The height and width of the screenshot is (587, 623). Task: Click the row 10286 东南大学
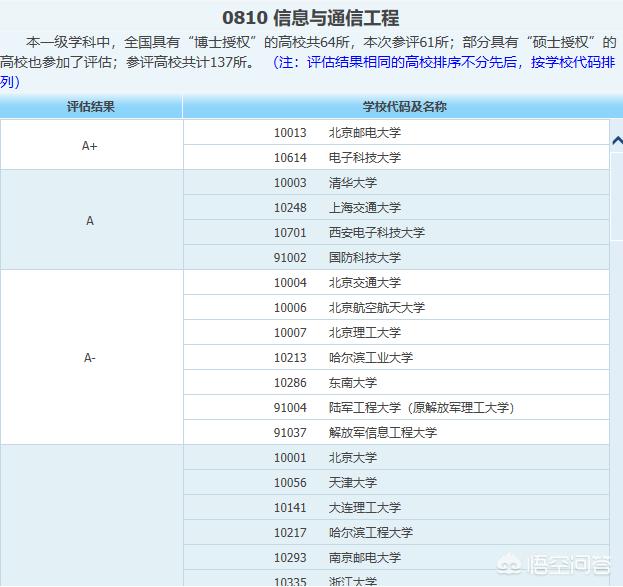(x=396, y=383)
